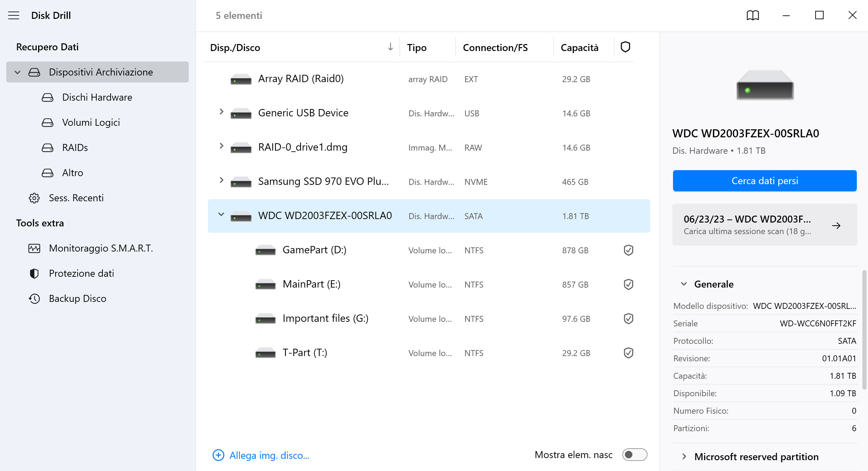Click the Array RAID disk icon
Viewport: 868px width, 471px height.
pos(241,79)
